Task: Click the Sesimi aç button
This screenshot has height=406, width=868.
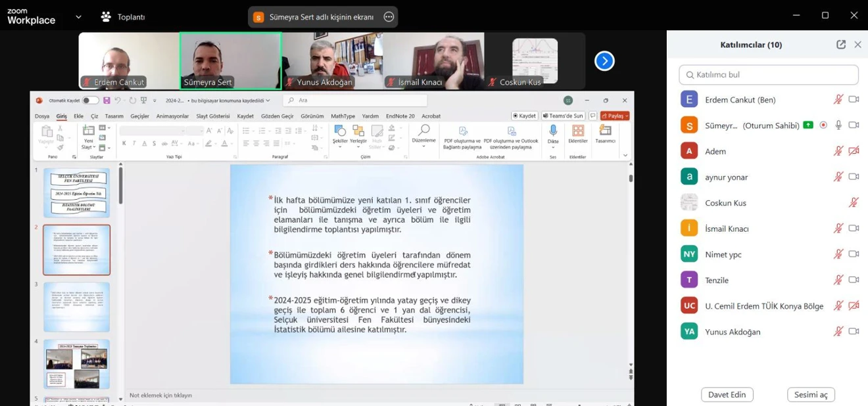Action: coord(810,395)
